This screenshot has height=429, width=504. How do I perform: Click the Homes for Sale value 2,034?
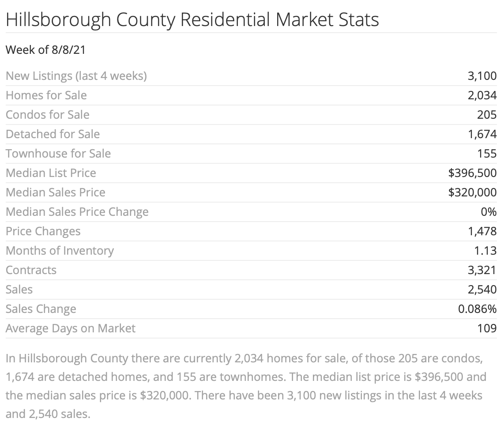click(482, 95)
